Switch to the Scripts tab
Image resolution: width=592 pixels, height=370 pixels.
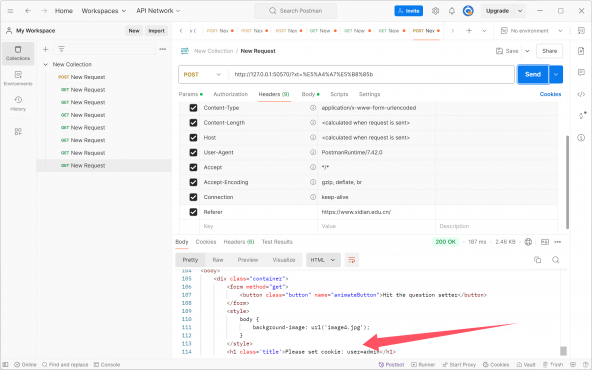click(339, 94)
